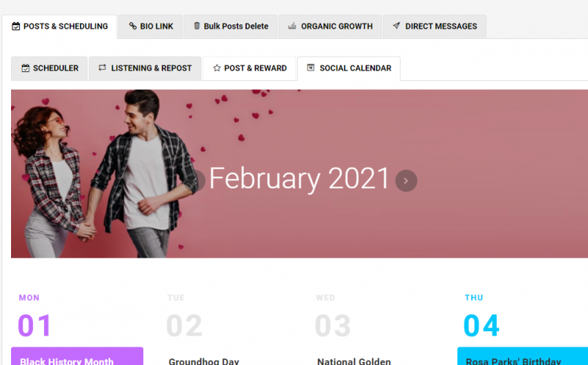
Task: Select the Groundhog Day entry
Action: pos(204,361)
